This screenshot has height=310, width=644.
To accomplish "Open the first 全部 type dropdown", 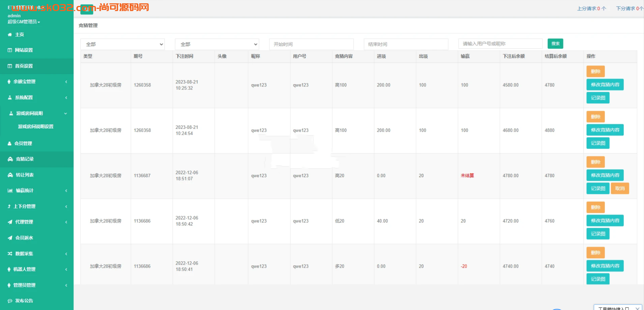I will click(x=122, y=44).
